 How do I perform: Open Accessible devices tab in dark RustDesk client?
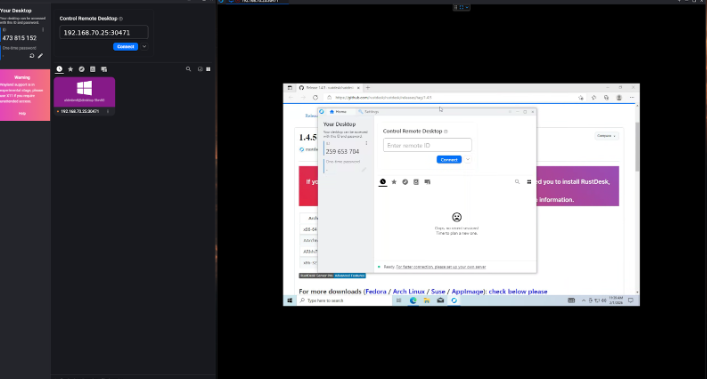(x=104, y=69)
